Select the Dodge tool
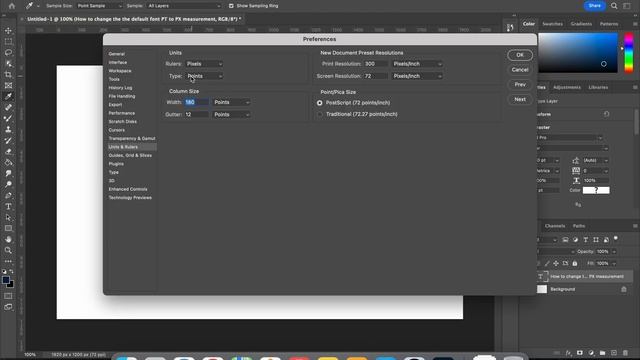 (x=8, y=184)
